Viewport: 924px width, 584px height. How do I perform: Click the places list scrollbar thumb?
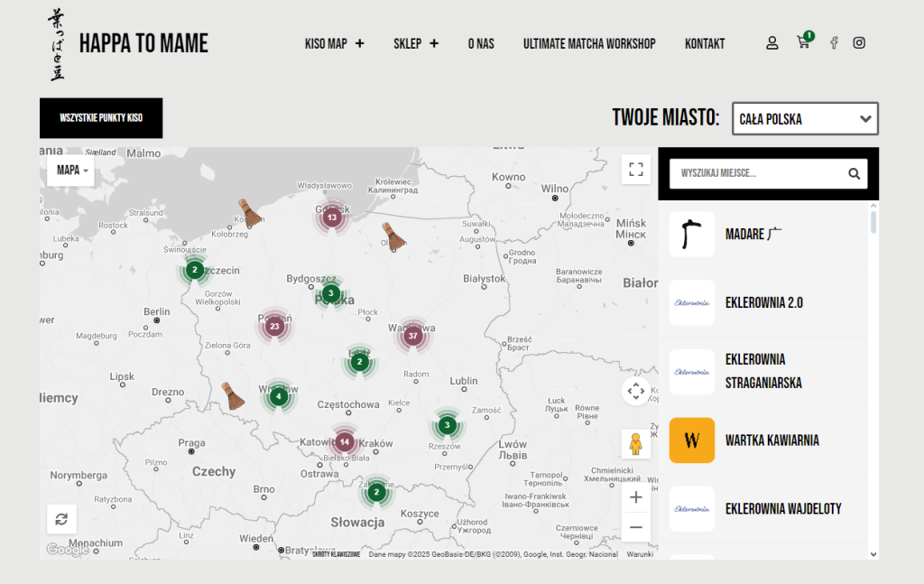click(x=873, y=222)
